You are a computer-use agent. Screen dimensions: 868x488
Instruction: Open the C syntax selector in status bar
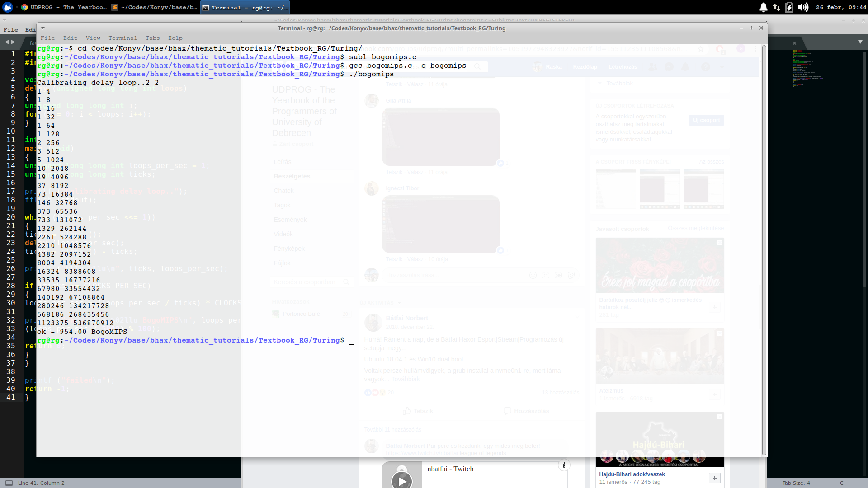click(841, 483)
